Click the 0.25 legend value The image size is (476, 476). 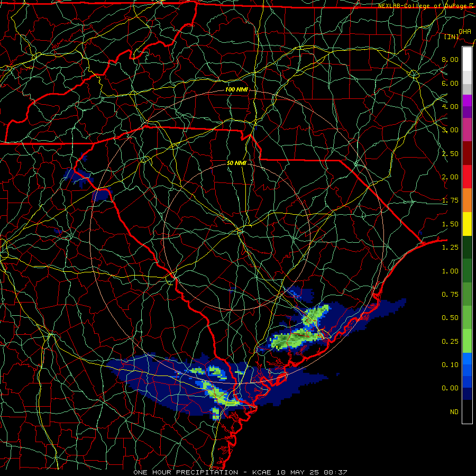click(x=450, y=342)
